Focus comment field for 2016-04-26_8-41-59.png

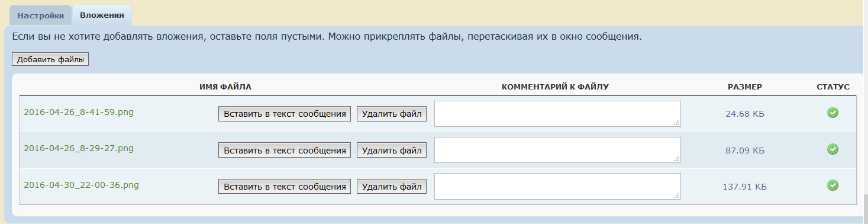pyautogui.click(x=557, y=114)
